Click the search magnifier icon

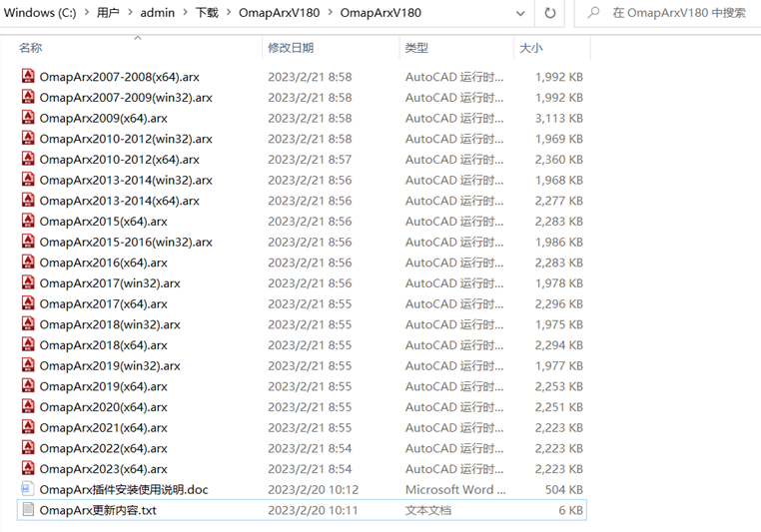tap(594, 13)
